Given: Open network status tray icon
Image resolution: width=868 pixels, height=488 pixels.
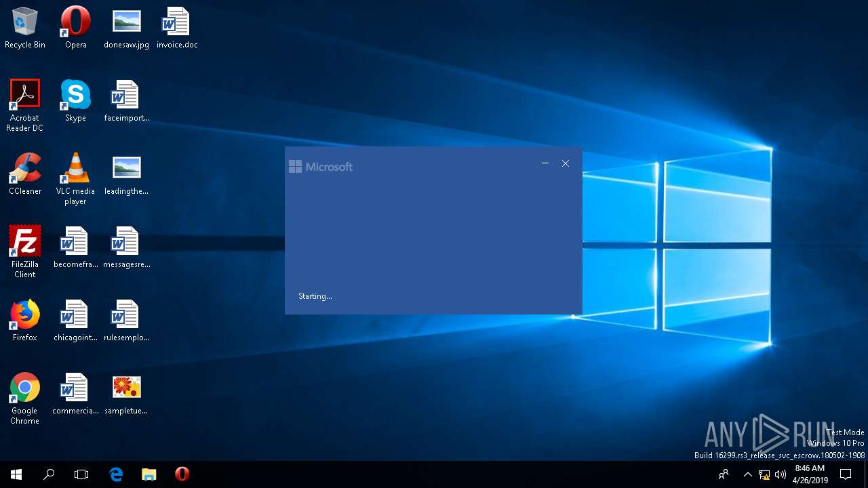Looking at the screenshot, I should click(764, 474).
